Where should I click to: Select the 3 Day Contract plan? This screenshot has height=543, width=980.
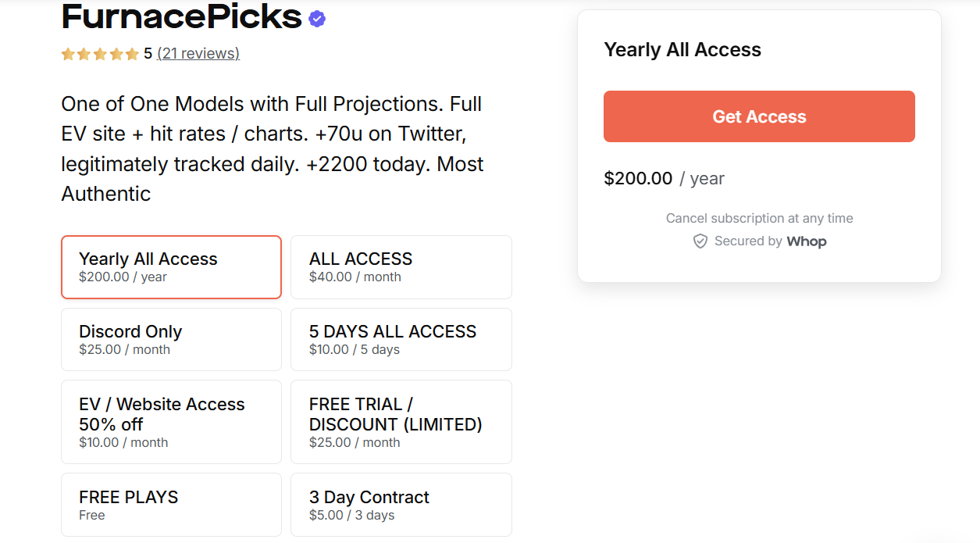point(401,504)
